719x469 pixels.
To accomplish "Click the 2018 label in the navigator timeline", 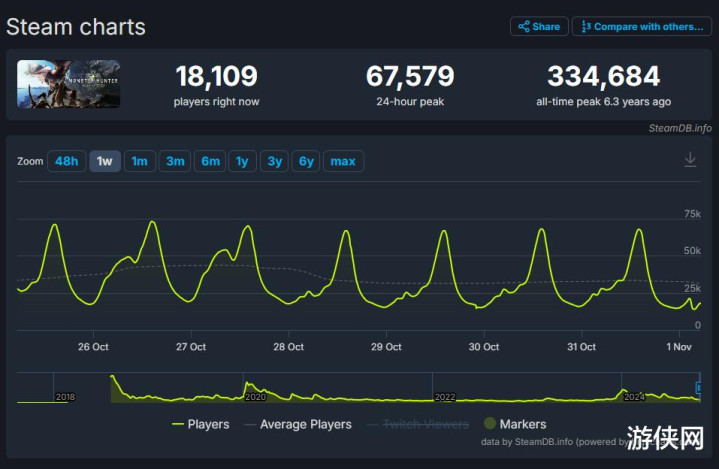I will (x=65, y=397).
